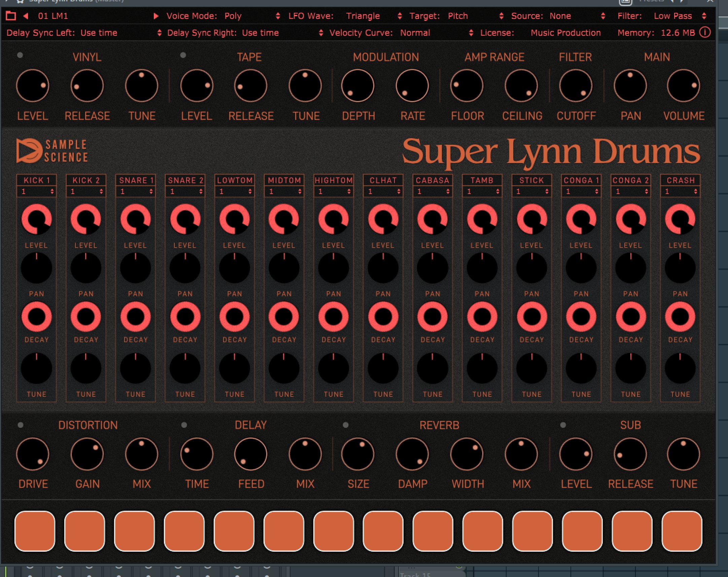
Task: Open the SNARE 2 sample number selector
Action: (185, 192)
